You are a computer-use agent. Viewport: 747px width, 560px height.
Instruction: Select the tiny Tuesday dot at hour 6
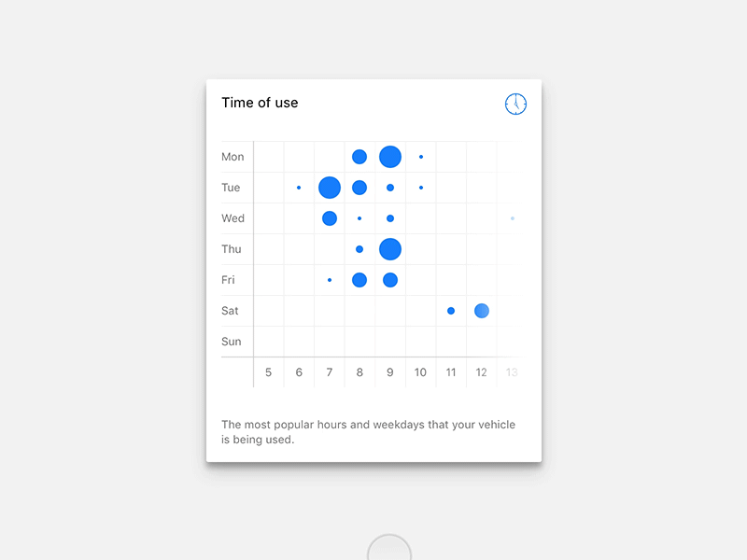(299, 187)
